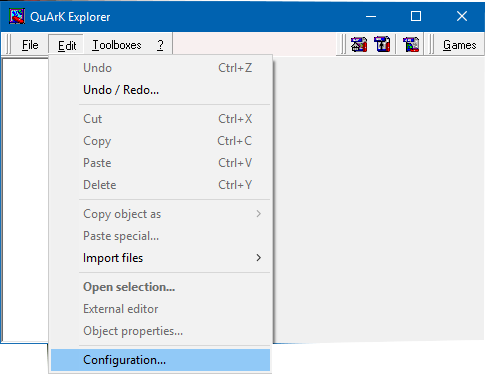The image size is (485, 374).
Task: Click the new model editor toolbar icon
Action: (382, 44)
